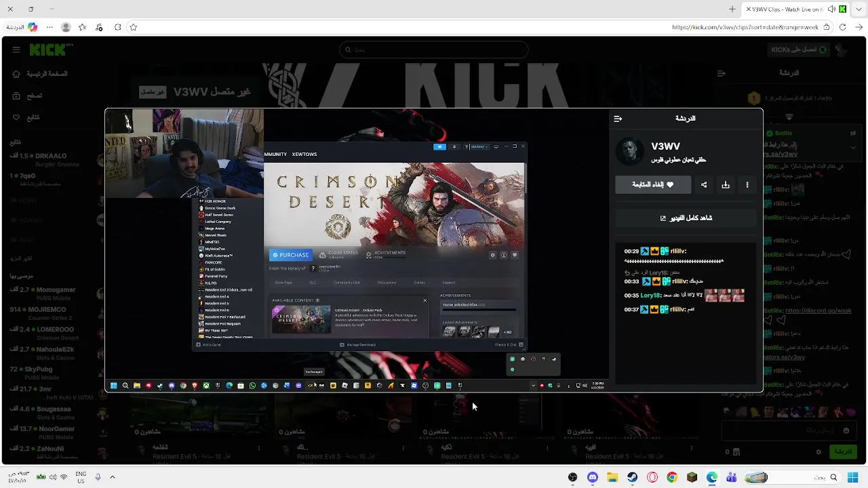Collapse the background page chat panel
The height and width of the screenshot is (488, 868).
point(721,73)
